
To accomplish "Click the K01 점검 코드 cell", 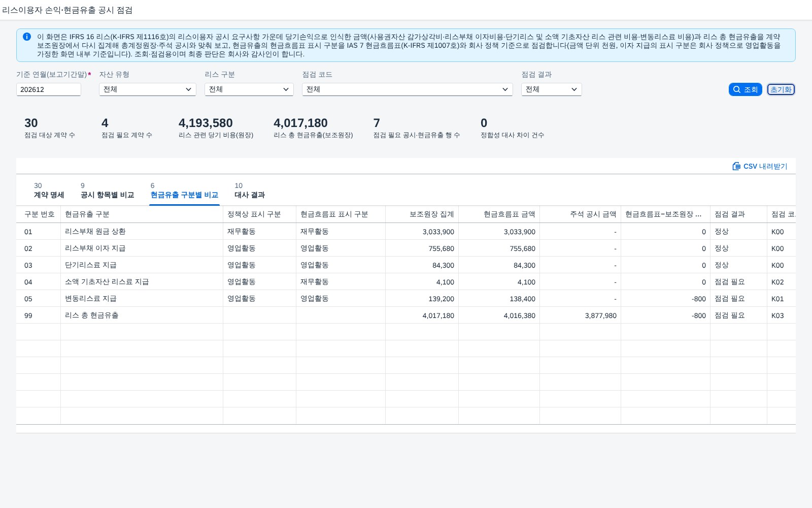I will click(x=782, y=299).
